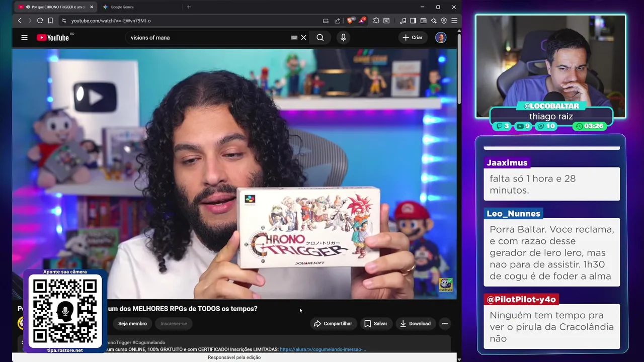This screenshot has height=362, width=644.
Task: Start voice search with microphone icon
Action: click(343, 38)
